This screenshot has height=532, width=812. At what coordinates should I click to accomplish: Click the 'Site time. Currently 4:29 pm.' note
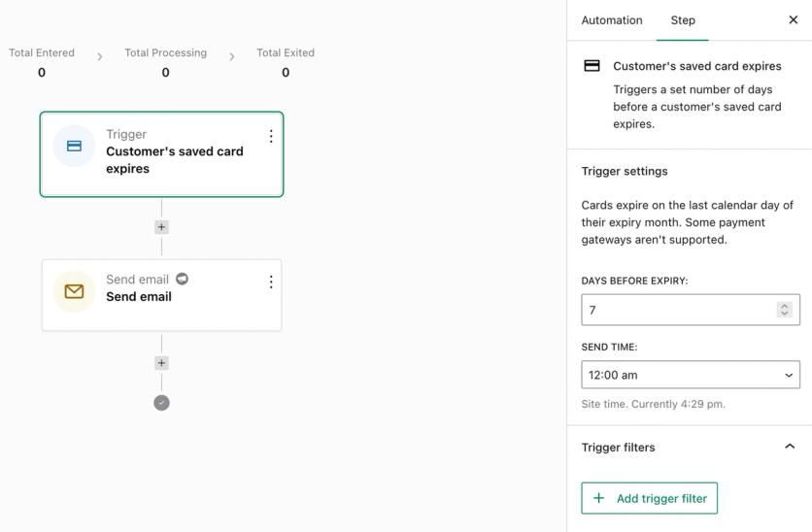tap(653, 404)
